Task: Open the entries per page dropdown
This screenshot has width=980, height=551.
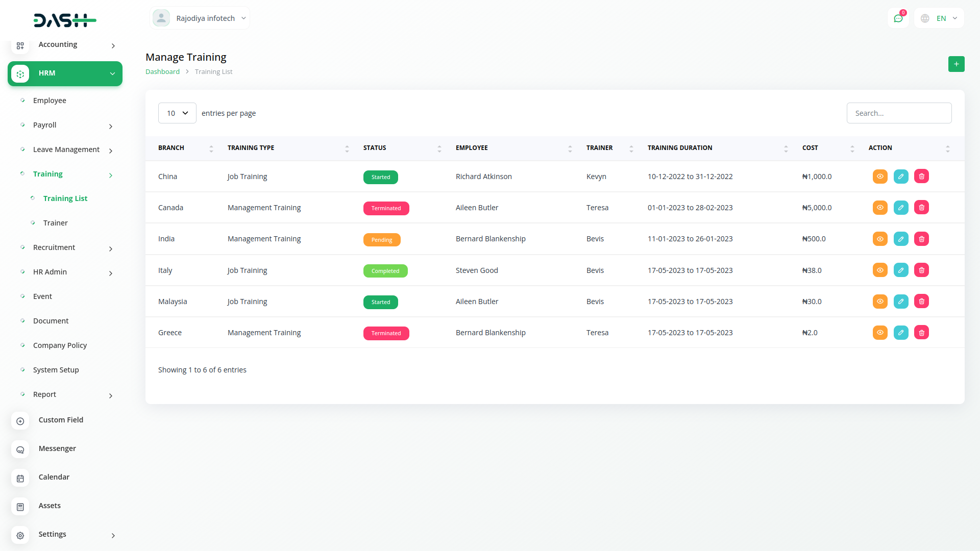Action: point(177,113)
